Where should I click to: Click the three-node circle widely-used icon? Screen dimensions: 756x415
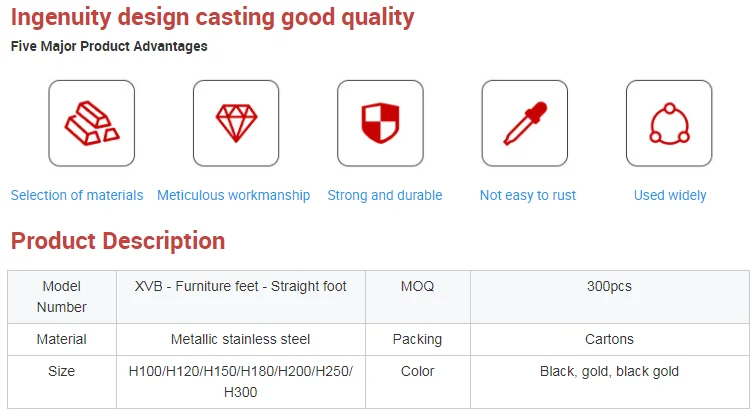668,123
